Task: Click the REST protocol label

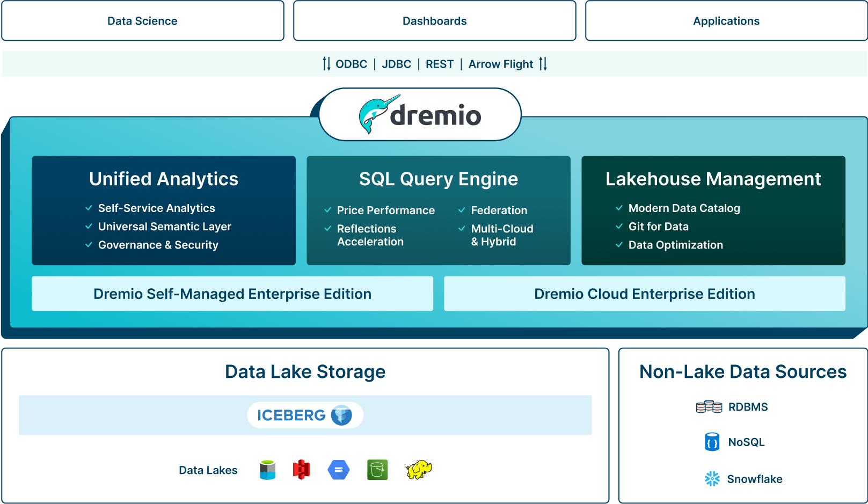Action: [440, 64]
